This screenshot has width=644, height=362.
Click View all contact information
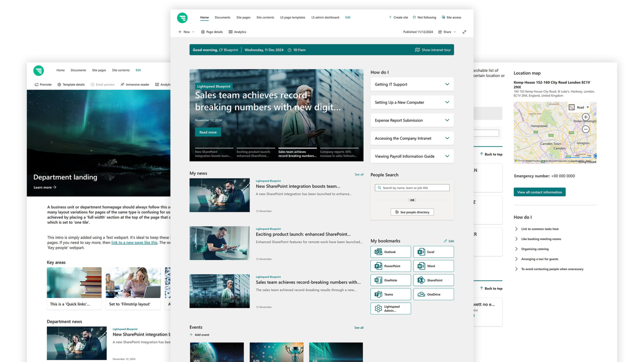pos(540,192)
